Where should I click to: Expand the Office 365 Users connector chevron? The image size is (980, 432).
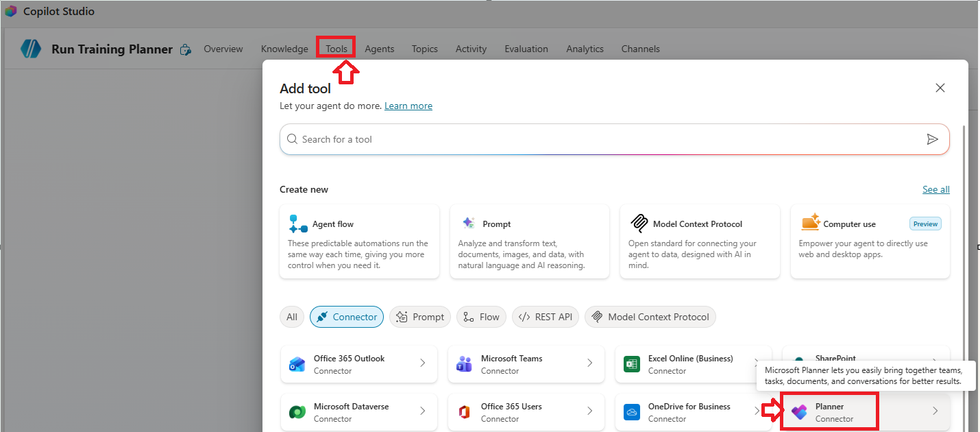pyautogui.click(x=589, y=411)
